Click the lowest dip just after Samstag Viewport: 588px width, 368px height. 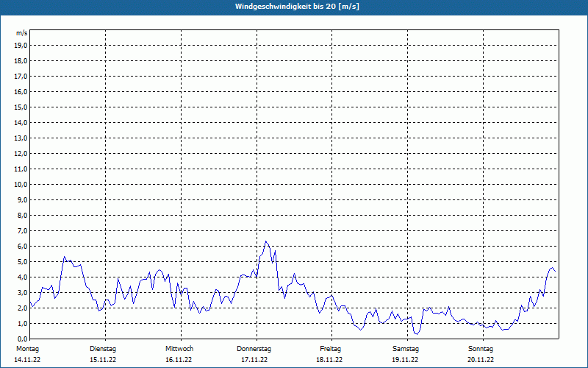(x=416, y=334)
